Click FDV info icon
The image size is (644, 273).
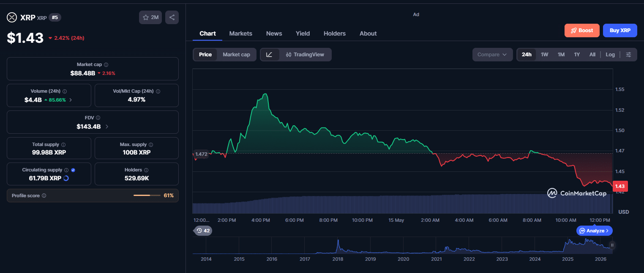(x=98, y=118)
